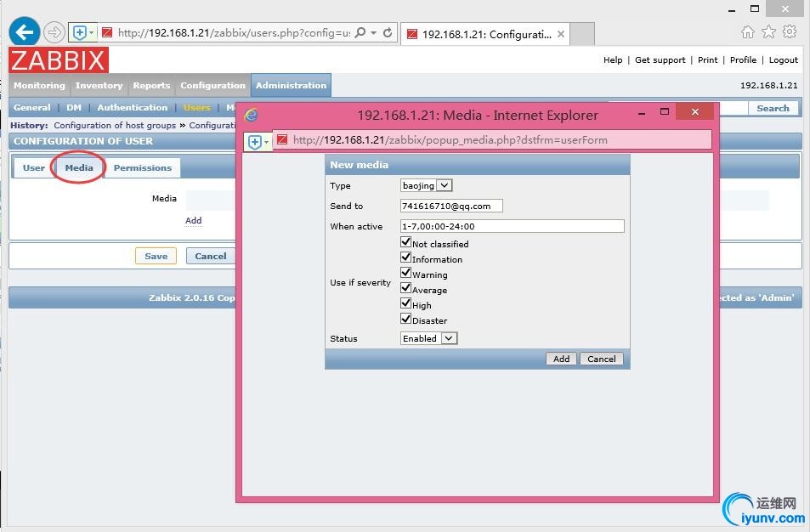This screenshot has width=810, height=532.
Task: Click the Add media link
Action: point(194,221)
